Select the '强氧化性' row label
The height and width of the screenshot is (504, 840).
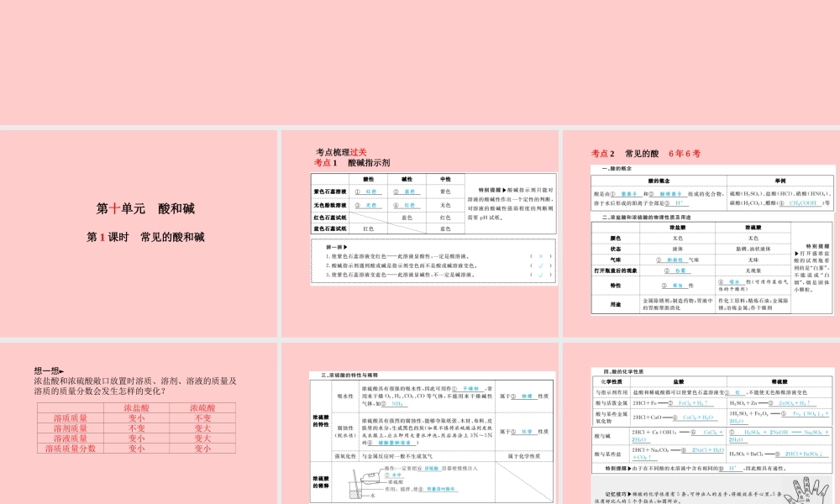point(345,456)
